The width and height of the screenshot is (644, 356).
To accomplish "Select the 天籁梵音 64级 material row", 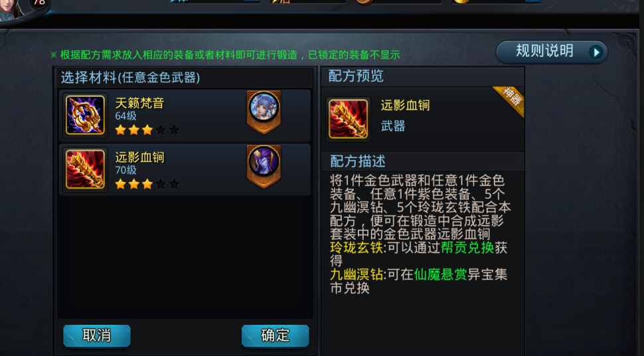I will pyautogui.click(x=185, y=116).
